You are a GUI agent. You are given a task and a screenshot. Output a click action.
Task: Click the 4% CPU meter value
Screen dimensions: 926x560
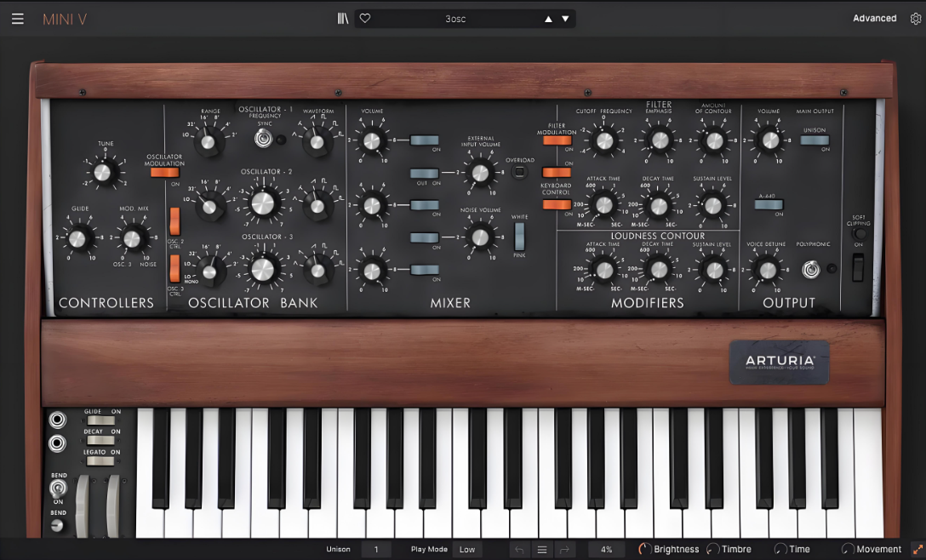(607, 550)
